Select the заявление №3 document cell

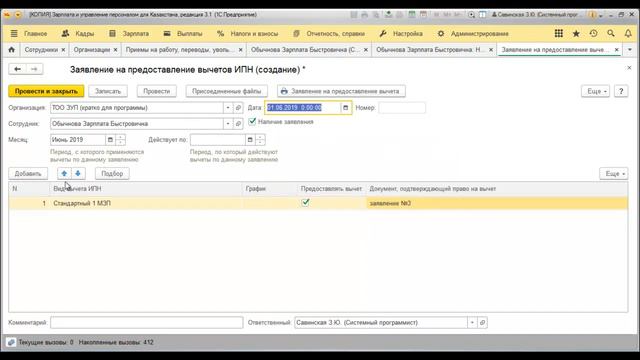tap(497, 203)
